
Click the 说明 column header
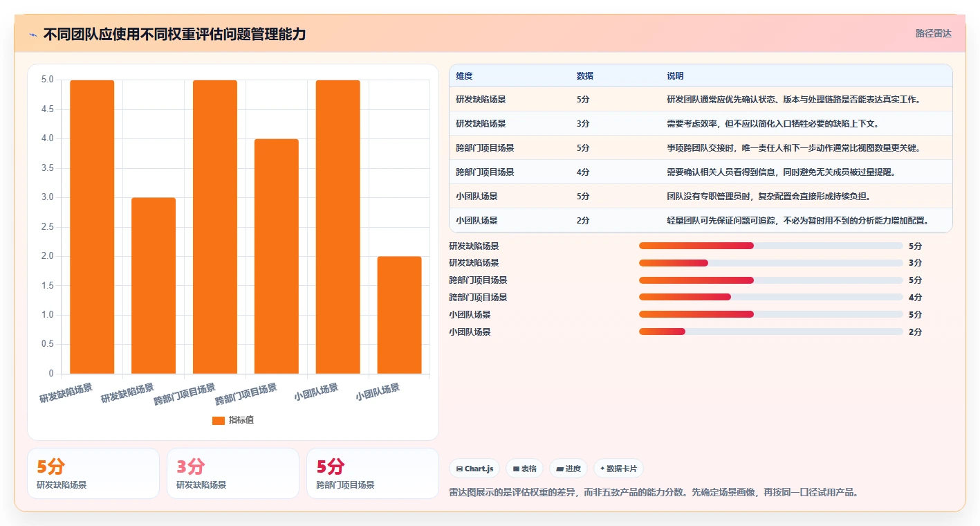806,75
